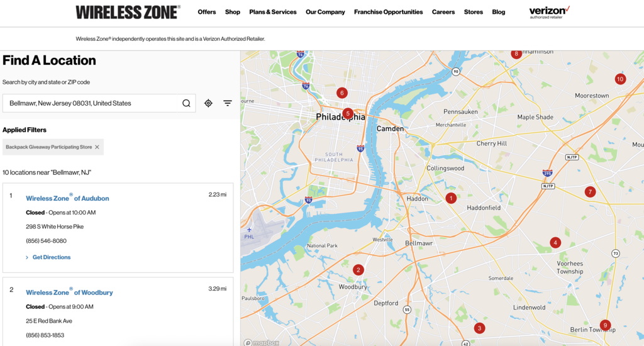Screen dimensions: 644x346
Task: Select map marker 6 north of Philadelphia
Action: click(x=341, y=93)
